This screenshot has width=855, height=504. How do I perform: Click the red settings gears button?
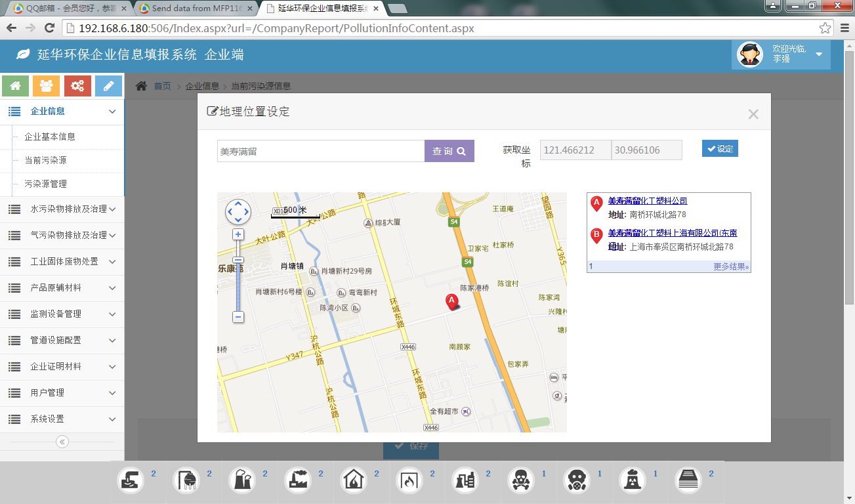click(x=77, y=86)
